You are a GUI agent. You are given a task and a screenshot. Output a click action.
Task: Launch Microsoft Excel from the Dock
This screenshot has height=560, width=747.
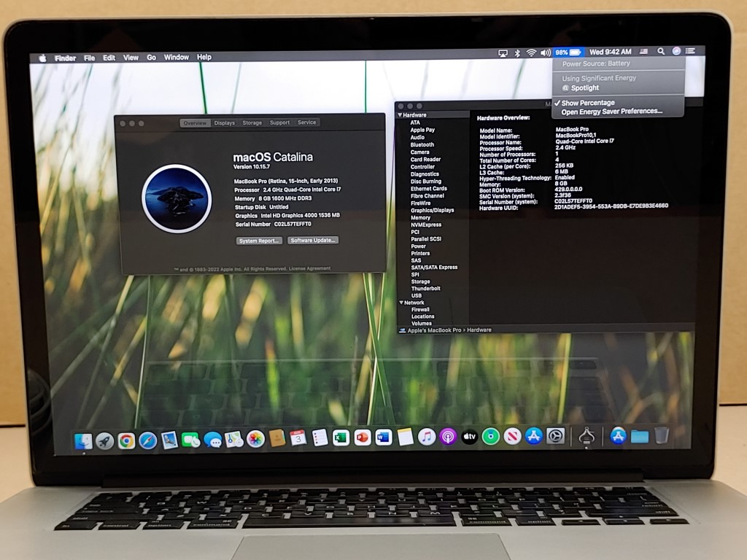341,437
